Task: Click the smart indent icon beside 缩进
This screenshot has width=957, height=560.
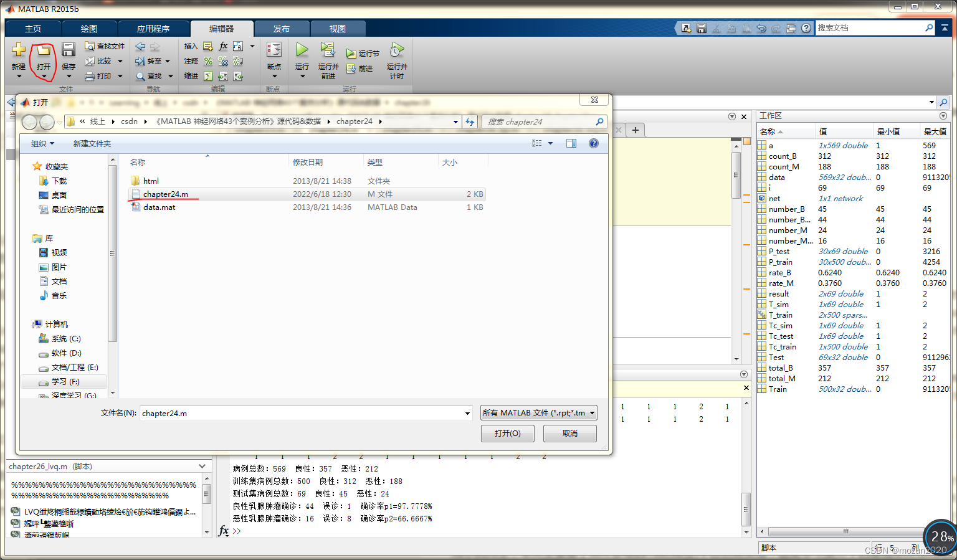Action: tap(208, 76)
